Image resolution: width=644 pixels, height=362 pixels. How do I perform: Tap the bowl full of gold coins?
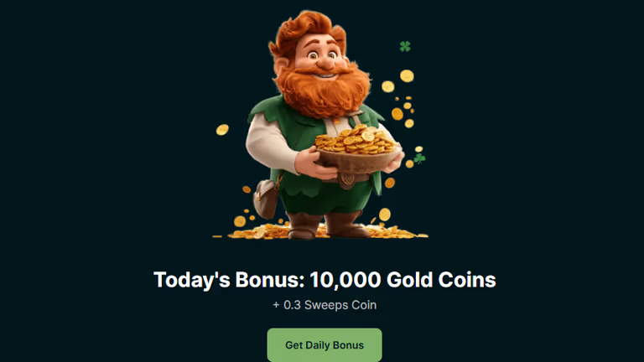357,150
